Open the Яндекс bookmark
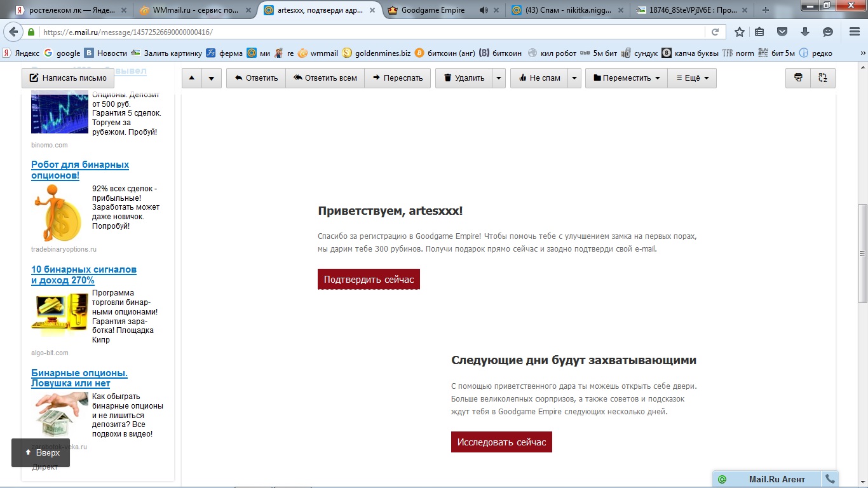The height and width of the screenshot is (488, 868). pos(21,53)
